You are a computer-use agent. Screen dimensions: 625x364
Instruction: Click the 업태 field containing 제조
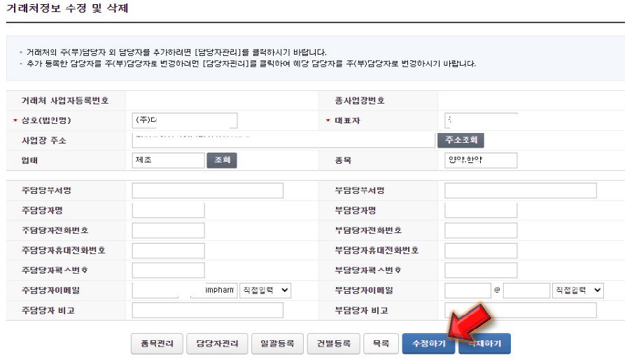[169, 160]
